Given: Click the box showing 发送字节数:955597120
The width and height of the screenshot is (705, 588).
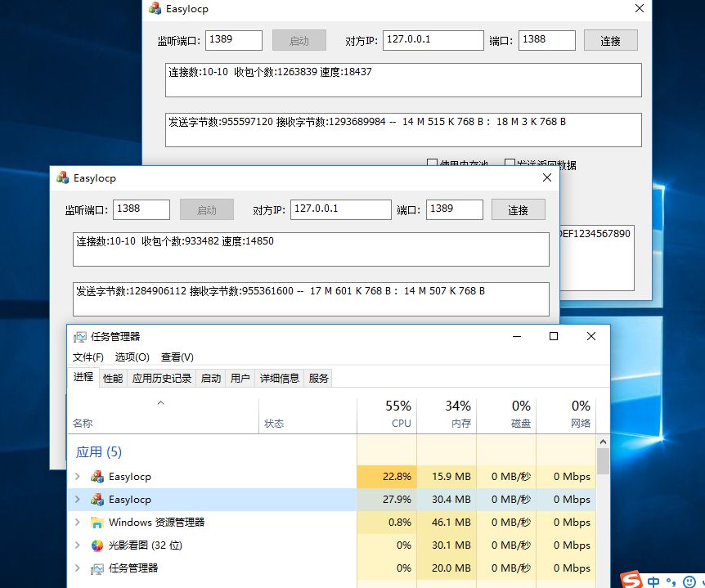Looking at the screenshot, I should click(403, 130).
